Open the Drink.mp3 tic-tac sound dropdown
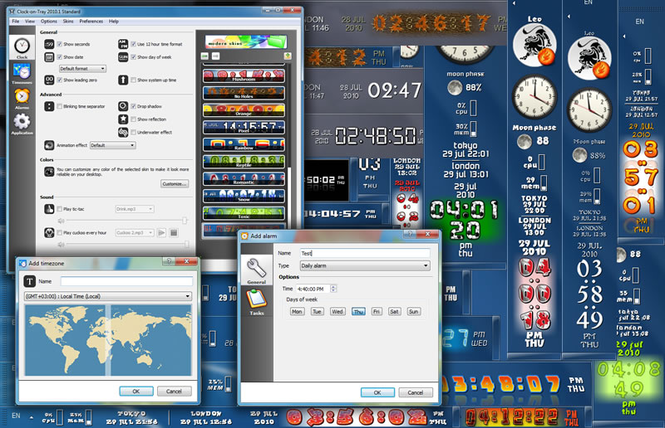Image resolution: width=665 pixels, height=428 pixels. [134, 209]
